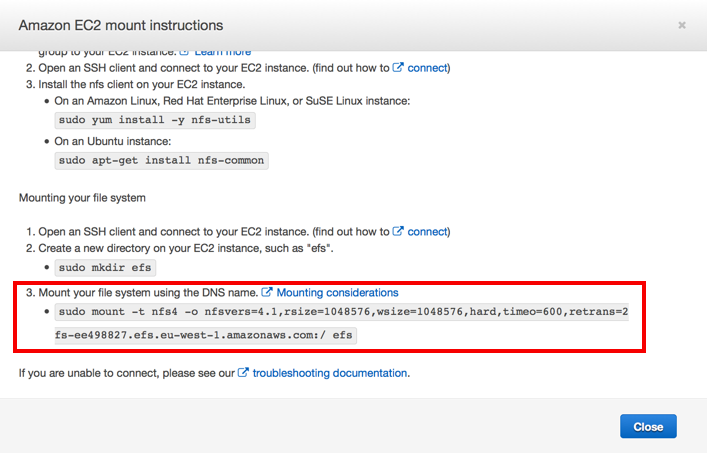Open connect link above the nfs client step
This screenshot has height=453, width=707.
[428, 68]
